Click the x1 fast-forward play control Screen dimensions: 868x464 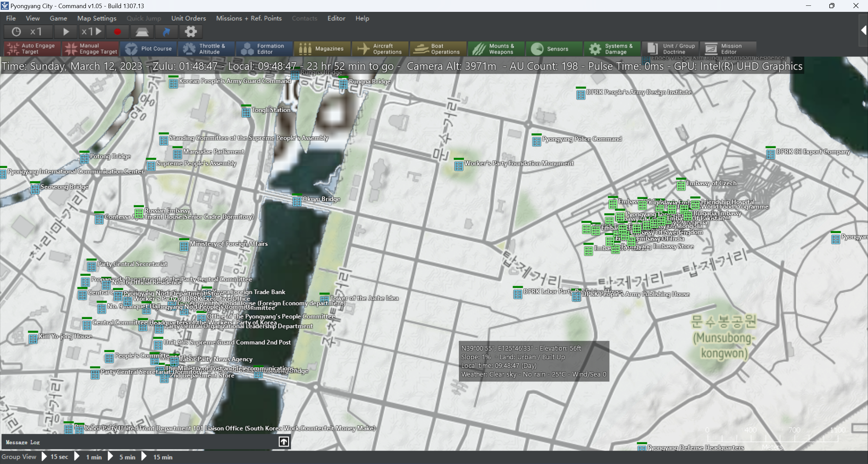[x=92, y=32]
